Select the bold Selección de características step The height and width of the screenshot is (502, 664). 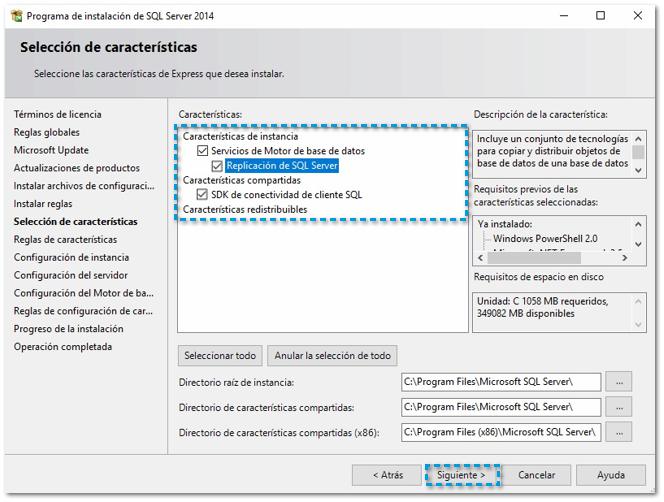75,222
